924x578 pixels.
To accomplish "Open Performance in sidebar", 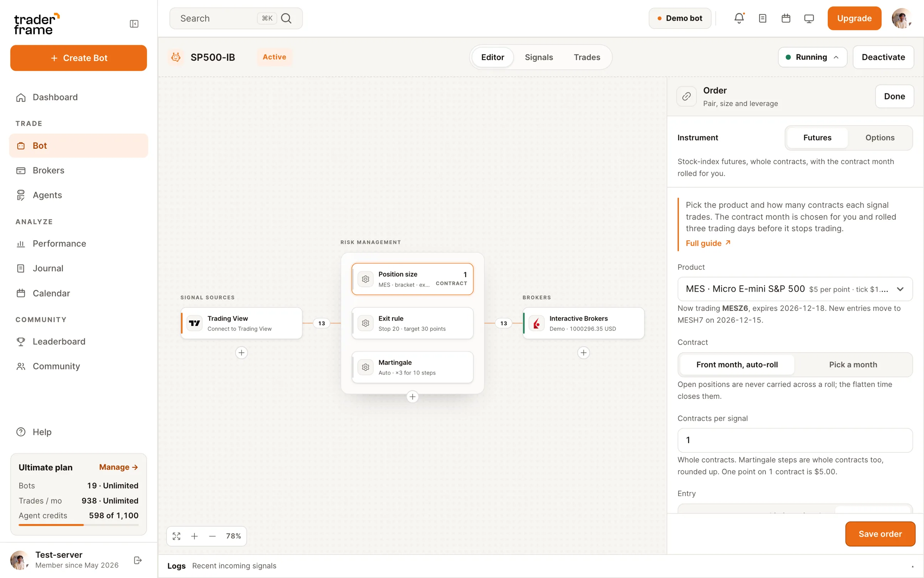I will 79,244.
